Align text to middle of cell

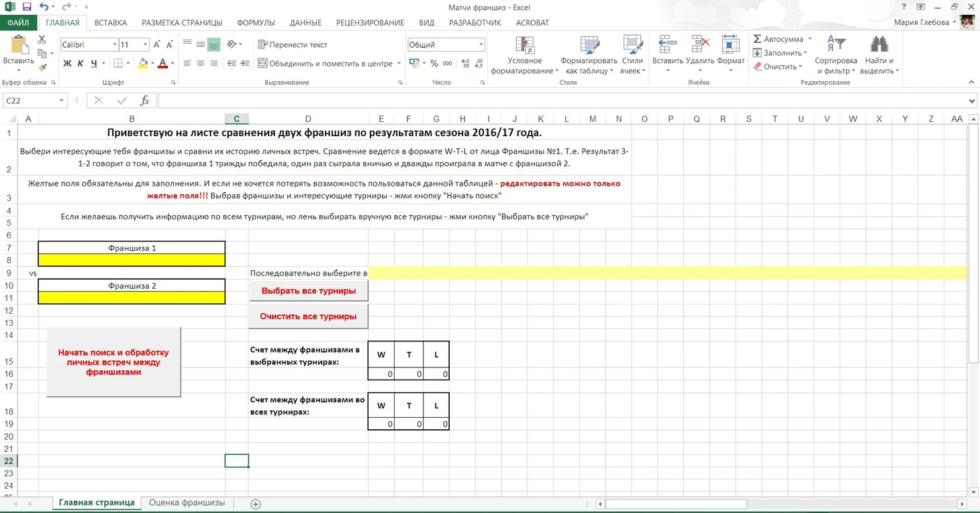click(x=201, y=44)
